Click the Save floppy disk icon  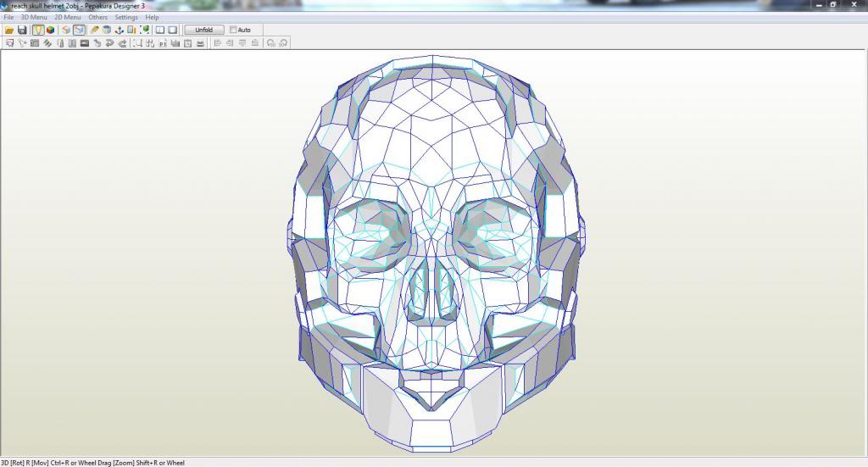click(22, 30)
